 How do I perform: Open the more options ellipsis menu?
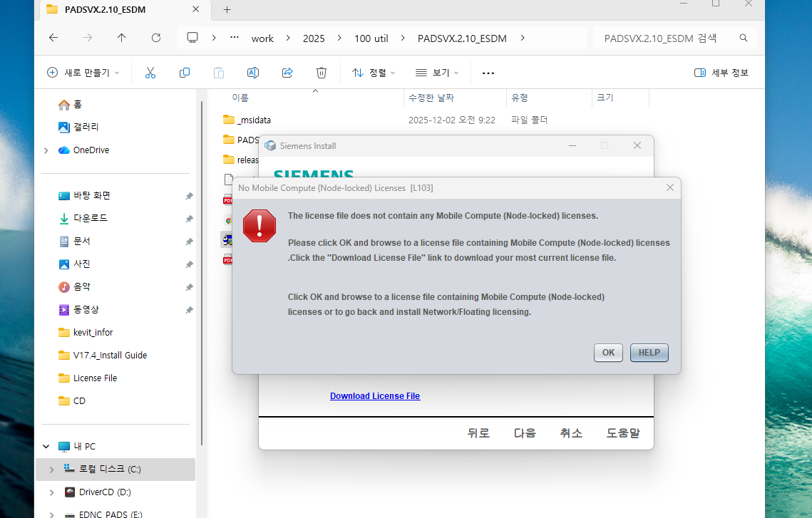488,73
